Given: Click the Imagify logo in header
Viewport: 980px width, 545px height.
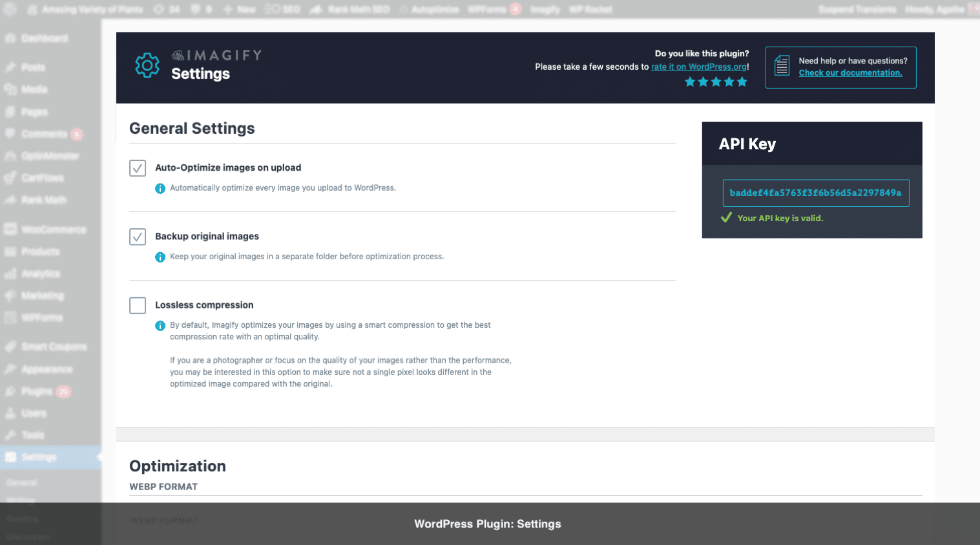Looking at the screenshot, I should [x=216, y=55].
